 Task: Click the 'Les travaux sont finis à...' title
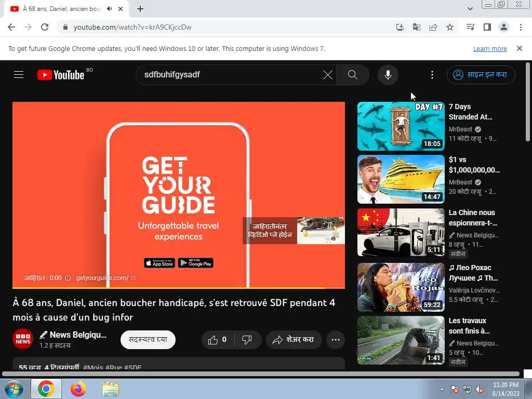click(469, 326)
